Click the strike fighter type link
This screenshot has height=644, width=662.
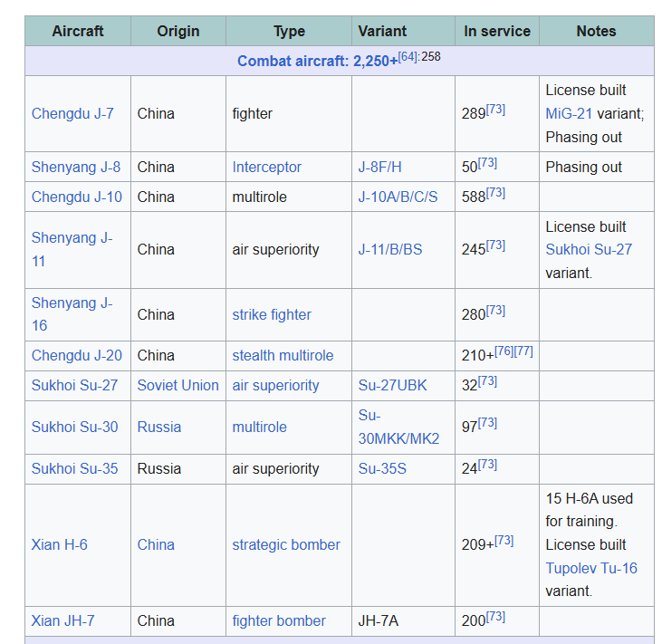click(x=271, y=314)
